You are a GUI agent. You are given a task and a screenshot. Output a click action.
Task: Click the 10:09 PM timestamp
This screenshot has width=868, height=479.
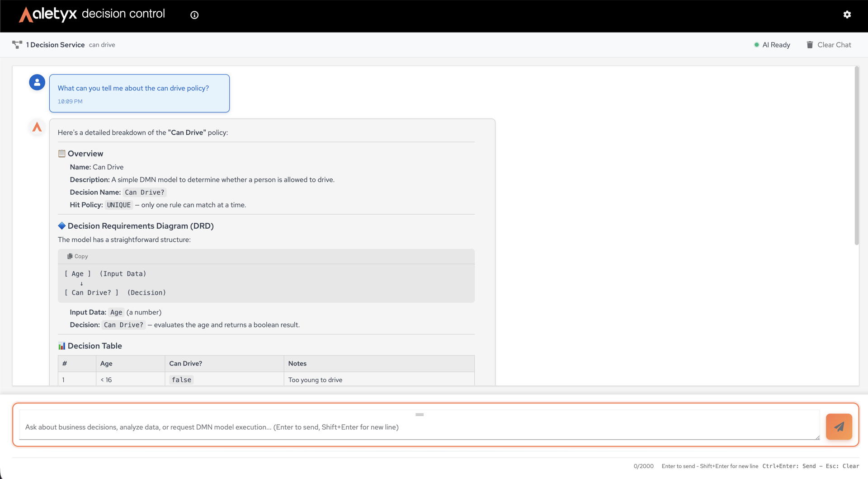pos(70,101)
